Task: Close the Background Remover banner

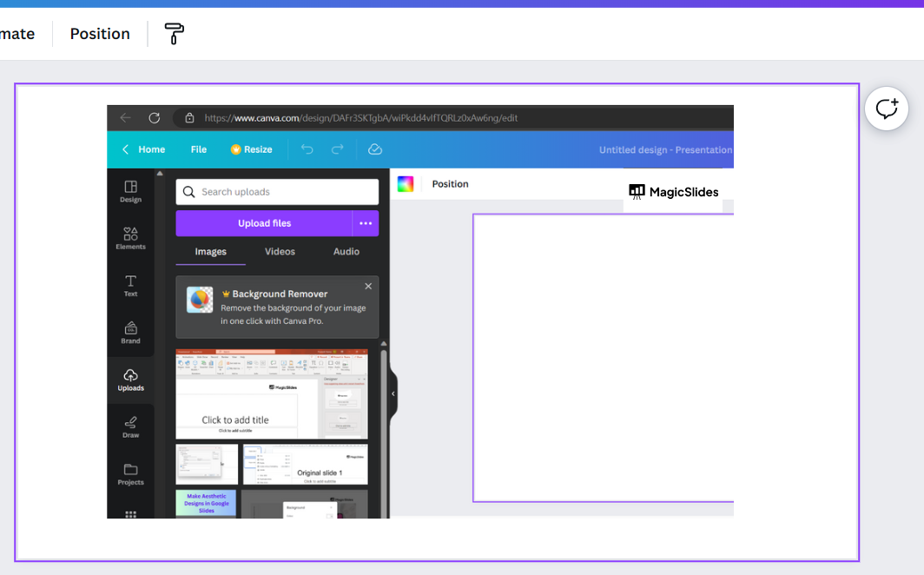Action: pos(368,287)
